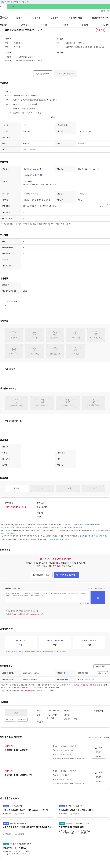Click the 식사제공 benefit icon

coord(76,351)
